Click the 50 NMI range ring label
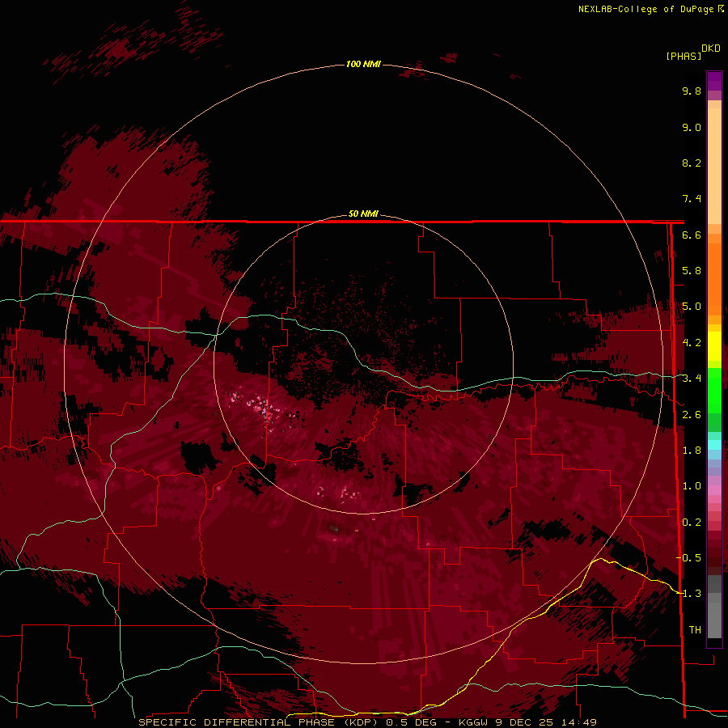This screenshot has height=728, width=728. 363,214
